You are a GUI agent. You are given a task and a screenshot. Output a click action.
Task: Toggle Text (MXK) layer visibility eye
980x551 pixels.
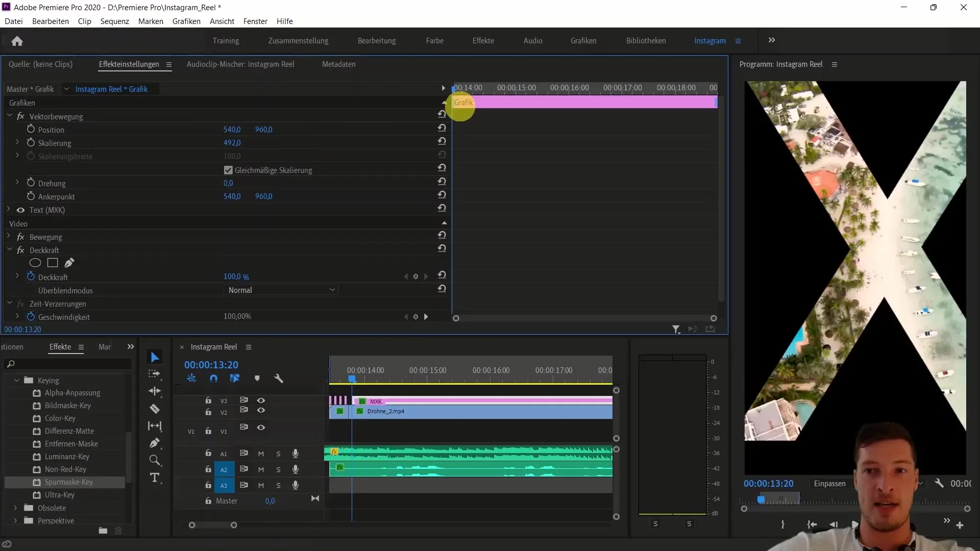click(20, 210)
